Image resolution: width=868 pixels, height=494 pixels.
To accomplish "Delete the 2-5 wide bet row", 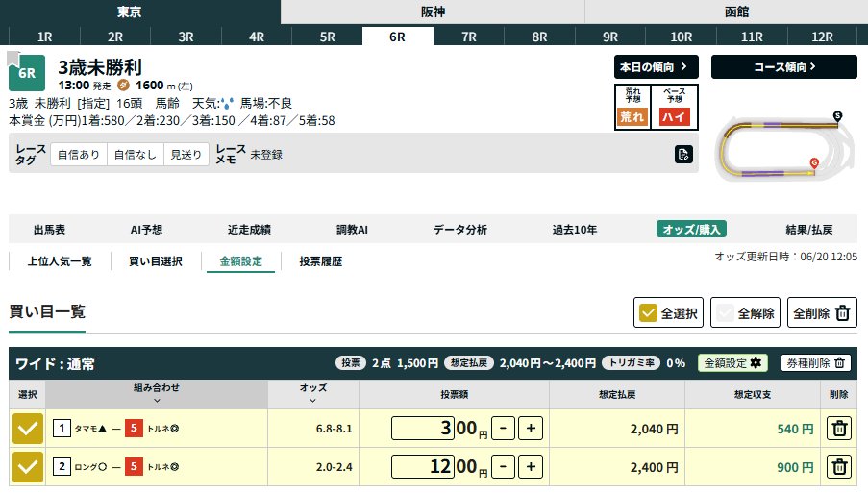I will [839, 467].
